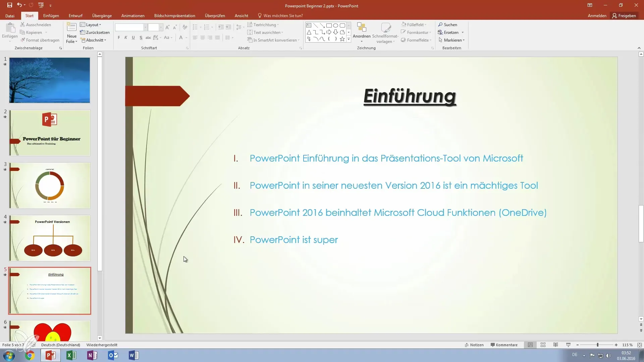Align text left
This screenshot has width=644, height=362.
195,38
